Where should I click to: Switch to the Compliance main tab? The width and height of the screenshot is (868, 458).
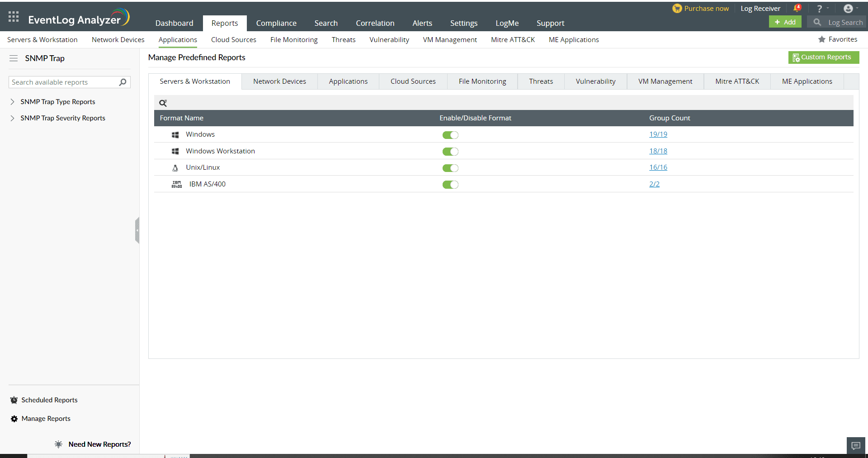pyautogui.click(x=276, y=23)
